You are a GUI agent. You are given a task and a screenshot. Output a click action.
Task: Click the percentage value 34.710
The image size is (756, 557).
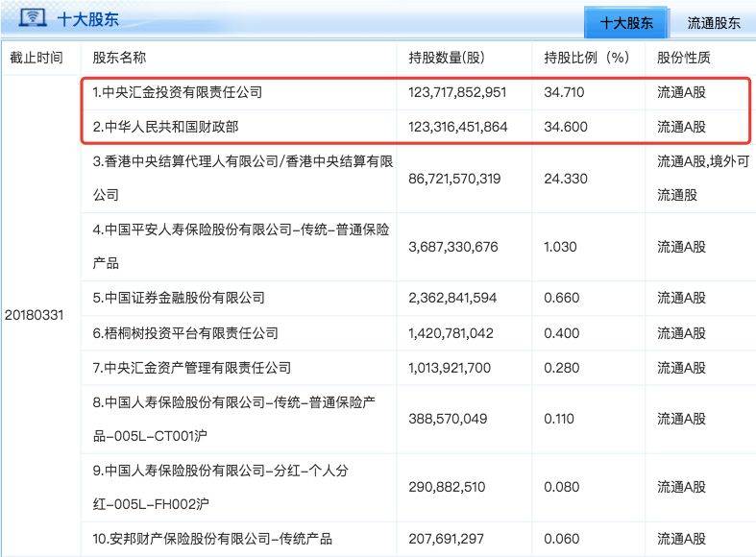pos(564,92)
